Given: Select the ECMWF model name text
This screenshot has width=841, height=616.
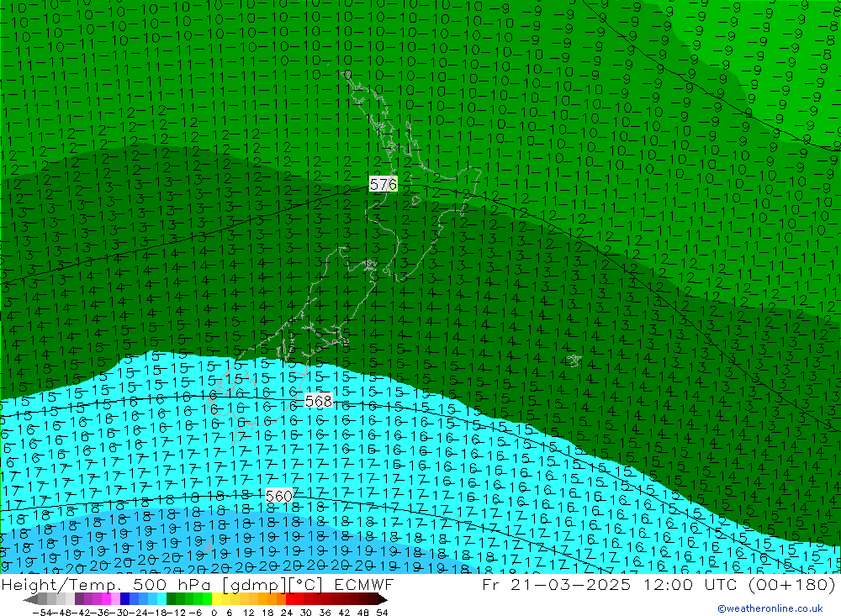Looking at the screenshot, I should 364,584.
